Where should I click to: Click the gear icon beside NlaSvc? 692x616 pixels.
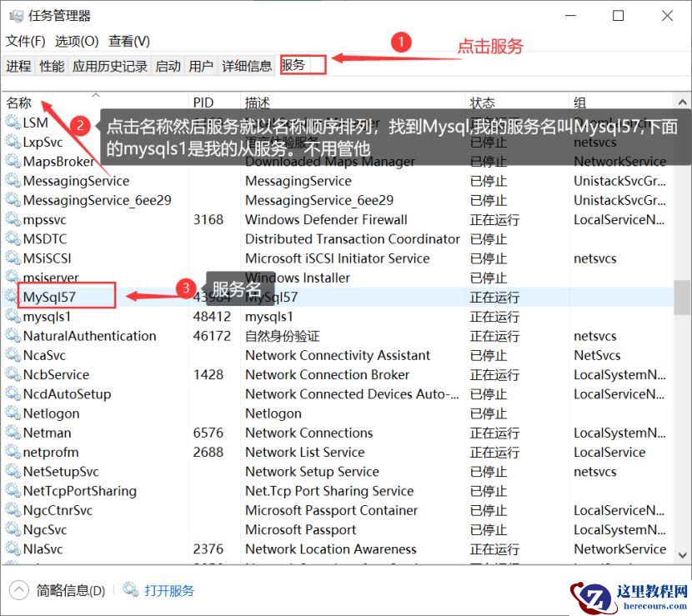point(13,549)
